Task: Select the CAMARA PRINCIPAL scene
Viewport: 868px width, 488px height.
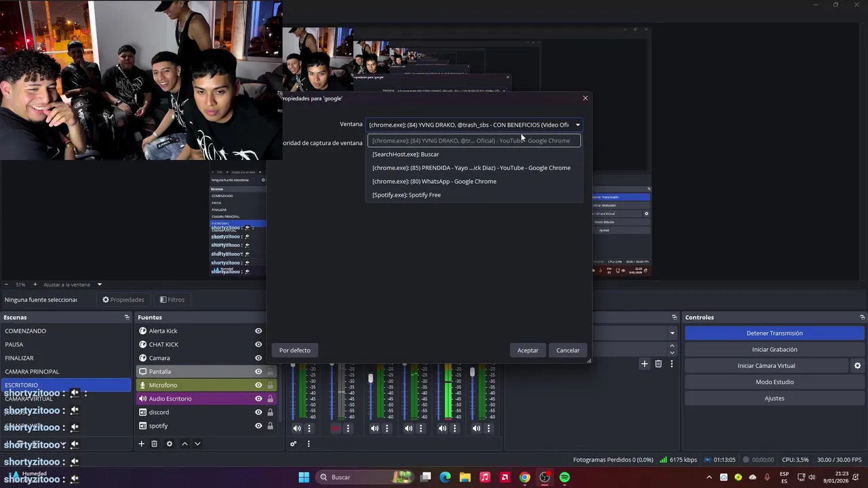Action: click(x=66, y=371)
